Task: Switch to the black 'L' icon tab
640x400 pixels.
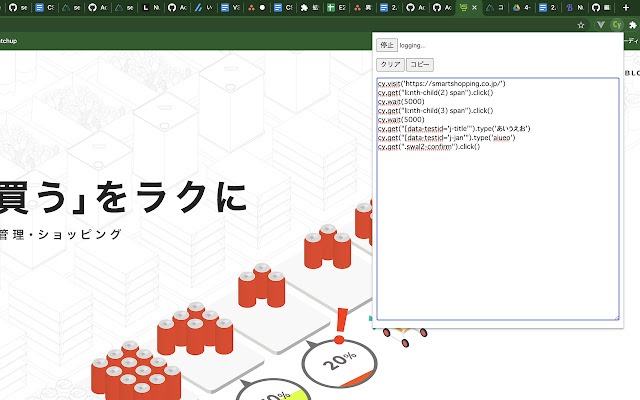Action: click(x=151, y=7)
